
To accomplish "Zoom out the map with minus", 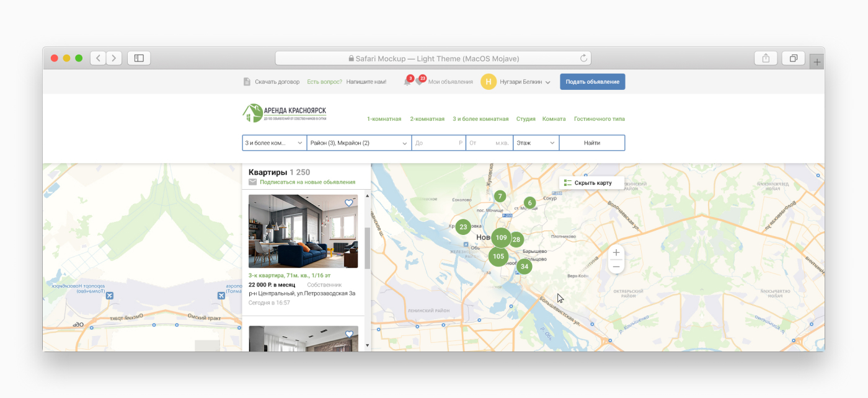I will (616, 267).
